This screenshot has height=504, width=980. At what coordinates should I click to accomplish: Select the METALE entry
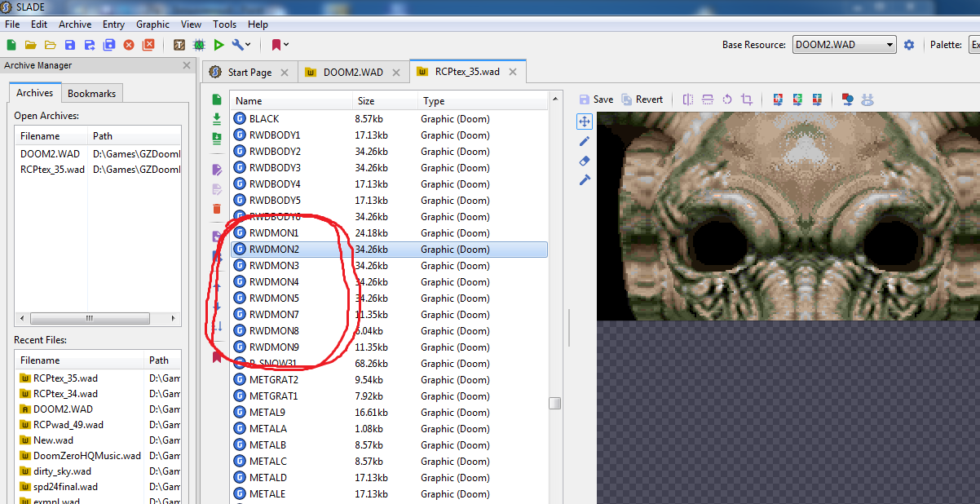click(390, 494)
